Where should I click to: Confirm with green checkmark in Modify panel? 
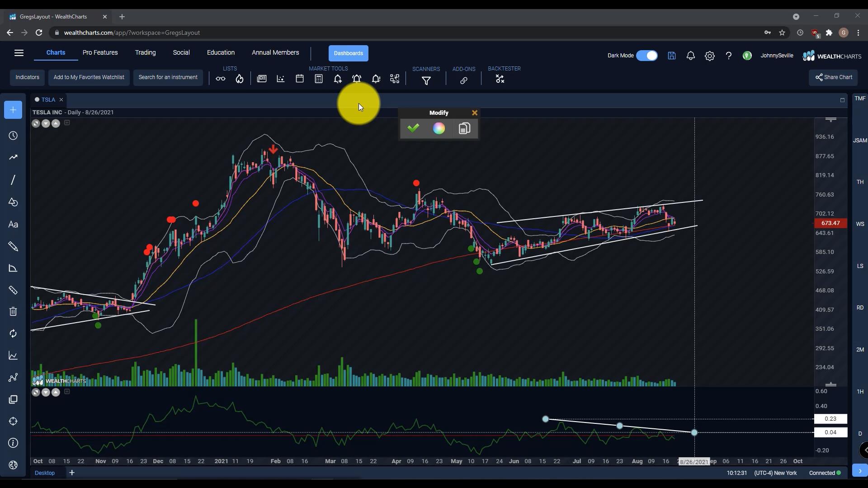tap(413, 128)
